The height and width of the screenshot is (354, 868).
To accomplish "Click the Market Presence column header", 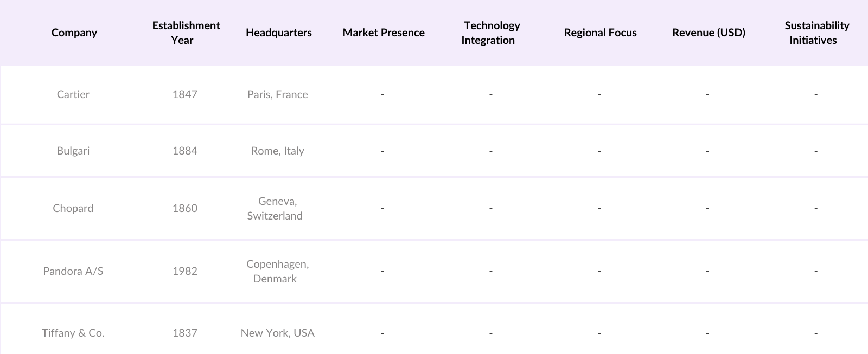I will click(x=384, y=33).
